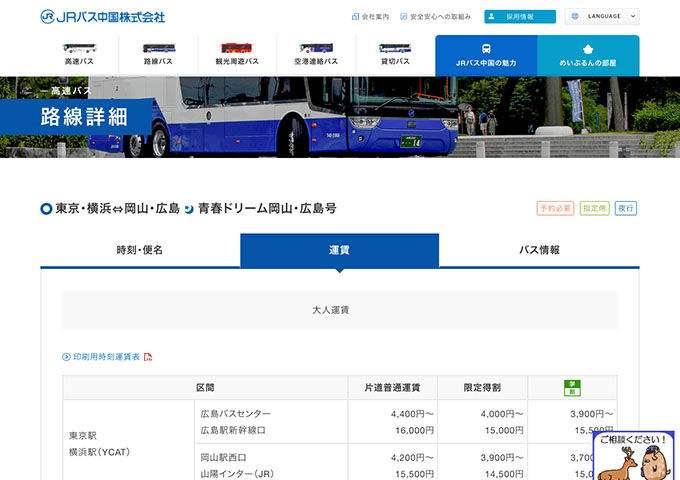
Task: Select the 路線バス bus icon
Action: coord(158,48)
